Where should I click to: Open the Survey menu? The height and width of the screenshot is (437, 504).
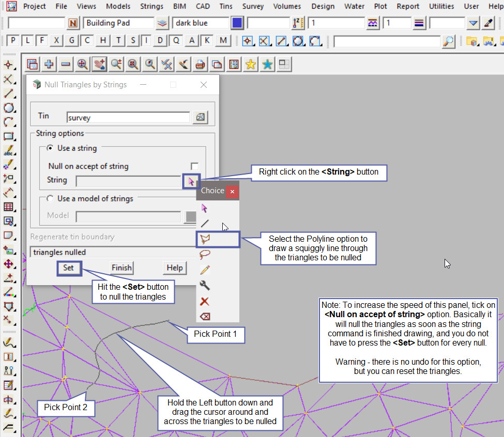253,6
